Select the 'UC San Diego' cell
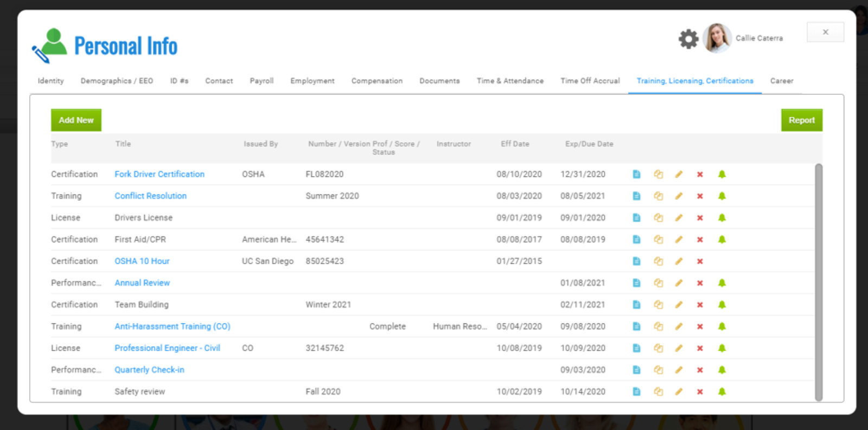Image resolution: width=868 pixels, height=430 pixels. coord(267,261)
